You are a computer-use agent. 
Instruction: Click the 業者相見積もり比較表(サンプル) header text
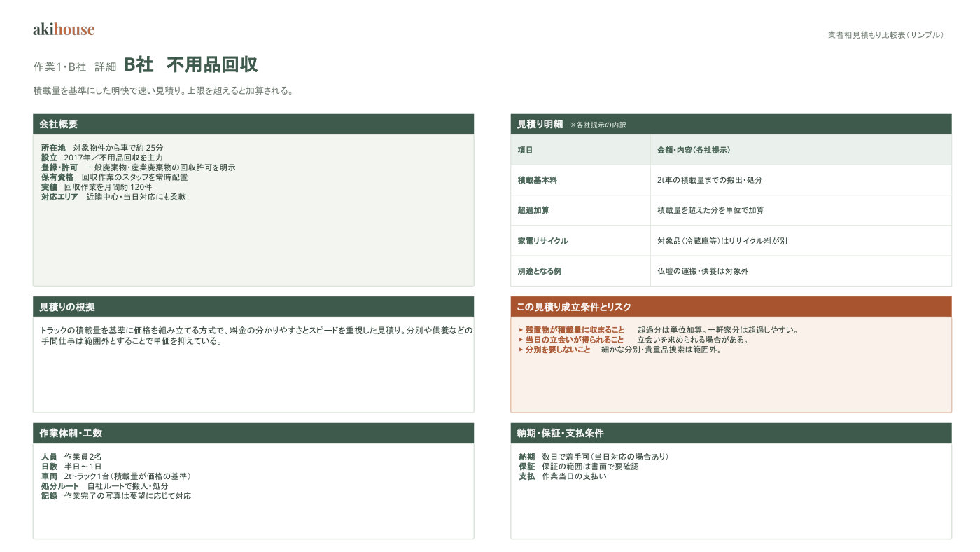tap(885, 34)
